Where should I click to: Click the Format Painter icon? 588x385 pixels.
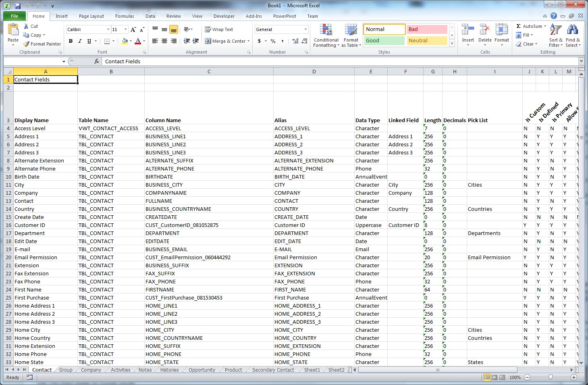27,44
